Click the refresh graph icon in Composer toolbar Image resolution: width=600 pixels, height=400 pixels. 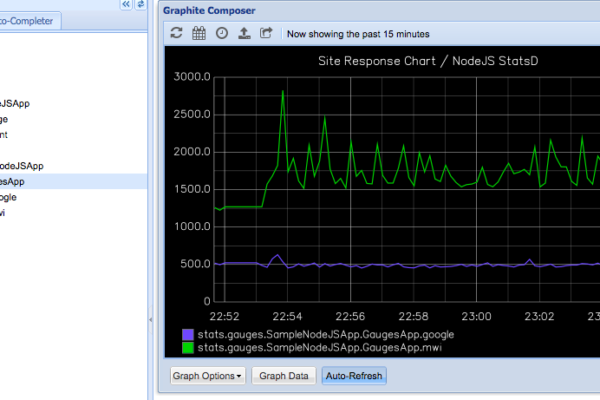point(177,33)
